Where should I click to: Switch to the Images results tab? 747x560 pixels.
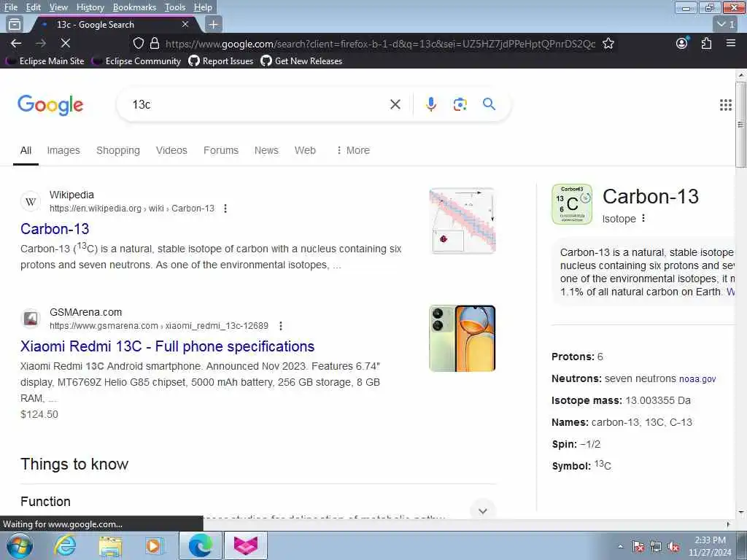63,150
